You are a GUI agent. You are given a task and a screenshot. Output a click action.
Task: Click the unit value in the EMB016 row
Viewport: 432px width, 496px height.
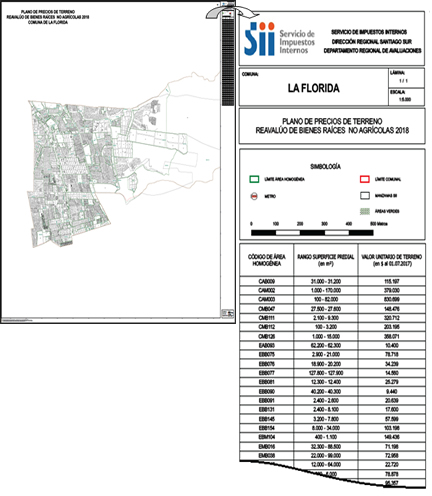pyautogui.click(x=392, y=446)
